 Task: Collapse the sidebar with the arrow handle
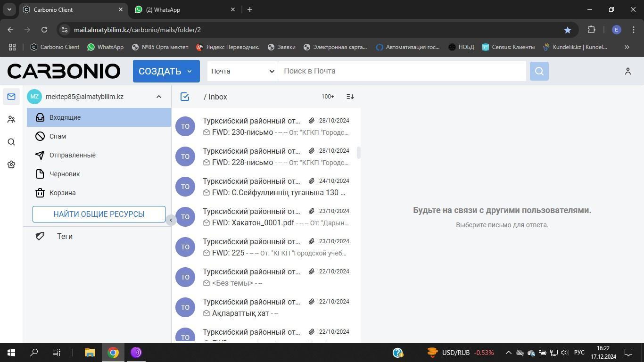click(171, 220)
